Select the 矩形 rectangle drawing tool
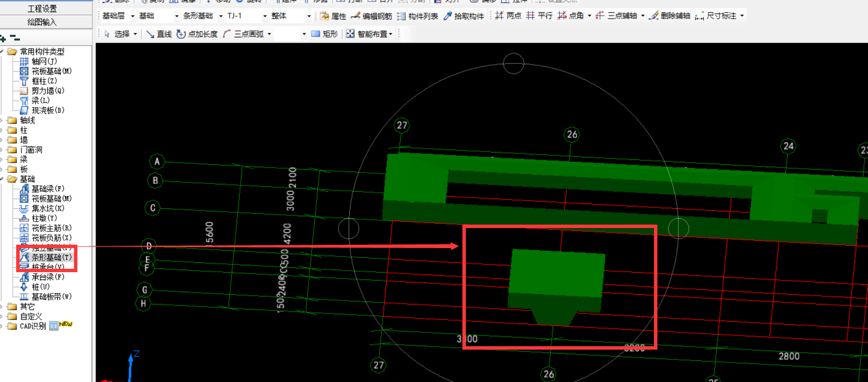The height and width of the screenshot is (382, 868). pyautogui.click(x=324, y=34)
